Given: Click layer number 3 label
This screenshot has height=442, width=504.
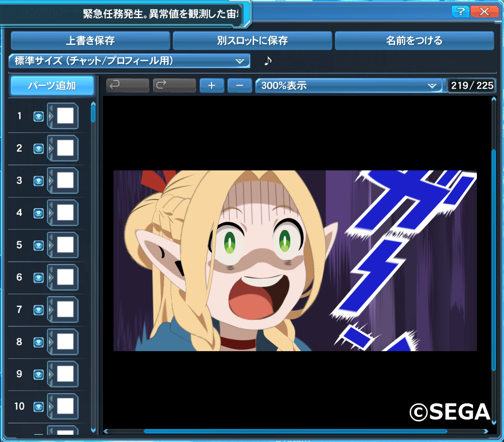Looking at the screenshot, I should tap(19, 180).
